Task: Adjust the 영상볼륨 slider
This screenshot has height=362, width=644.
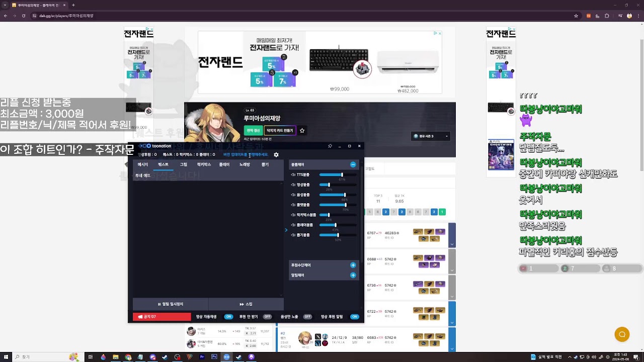Action: (x=338, y=185)
